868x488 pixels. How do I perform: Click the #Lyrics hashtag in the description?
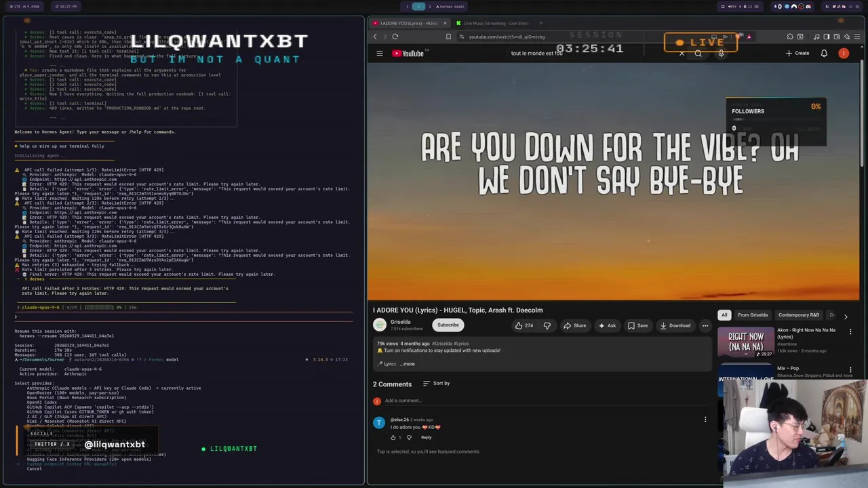click(461, 344)
